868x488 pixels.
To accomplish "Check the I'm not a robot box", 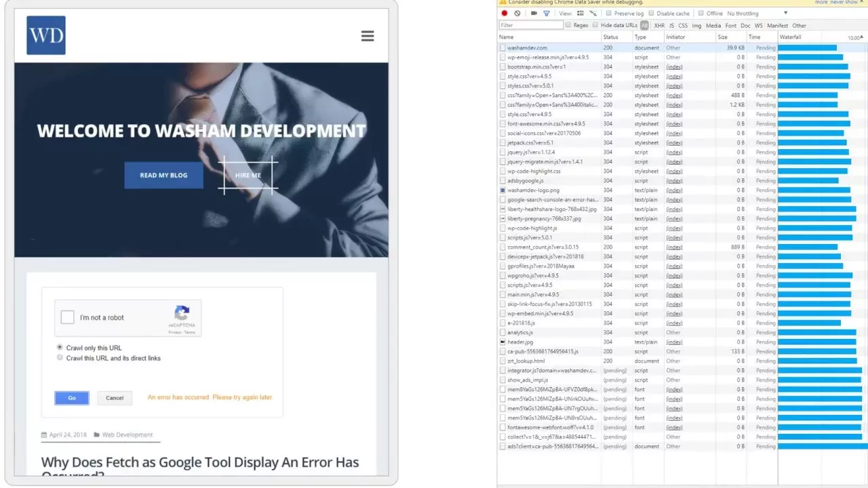I will pos(68,317).
